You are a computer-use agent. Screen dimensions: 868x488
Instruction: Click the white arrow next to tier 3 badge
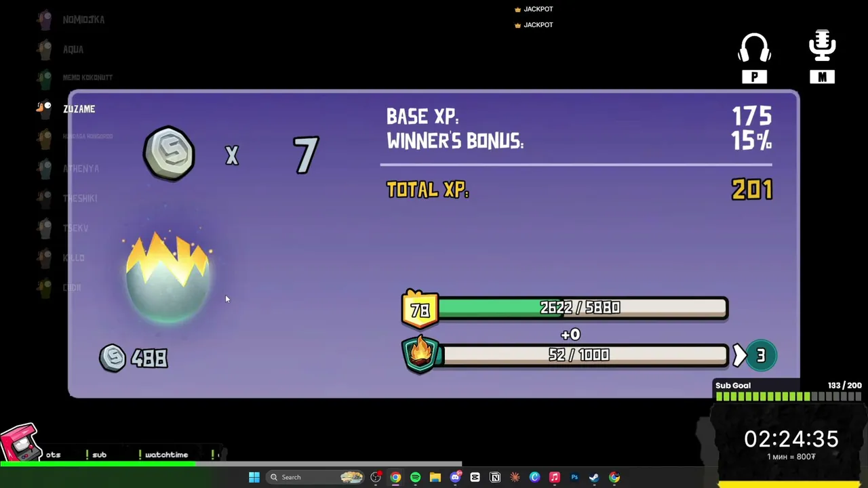coord(738,356)
